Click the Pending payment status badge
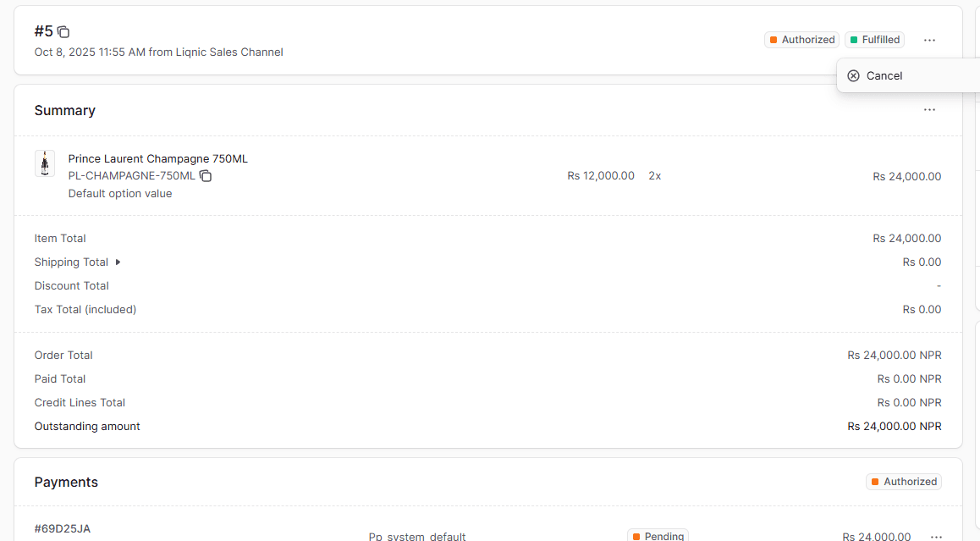This screenshot has width=980, height=541. tap(658, 536)
